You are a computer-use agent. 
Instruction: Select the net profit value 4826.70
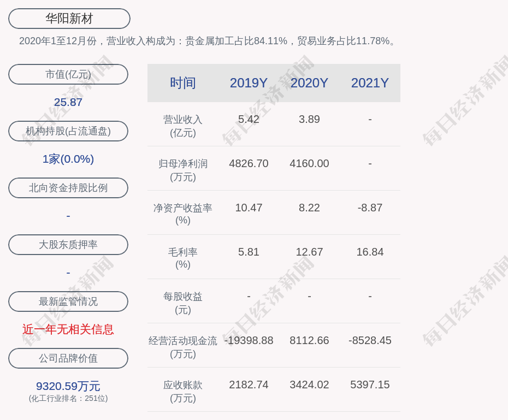click(249, 163)
